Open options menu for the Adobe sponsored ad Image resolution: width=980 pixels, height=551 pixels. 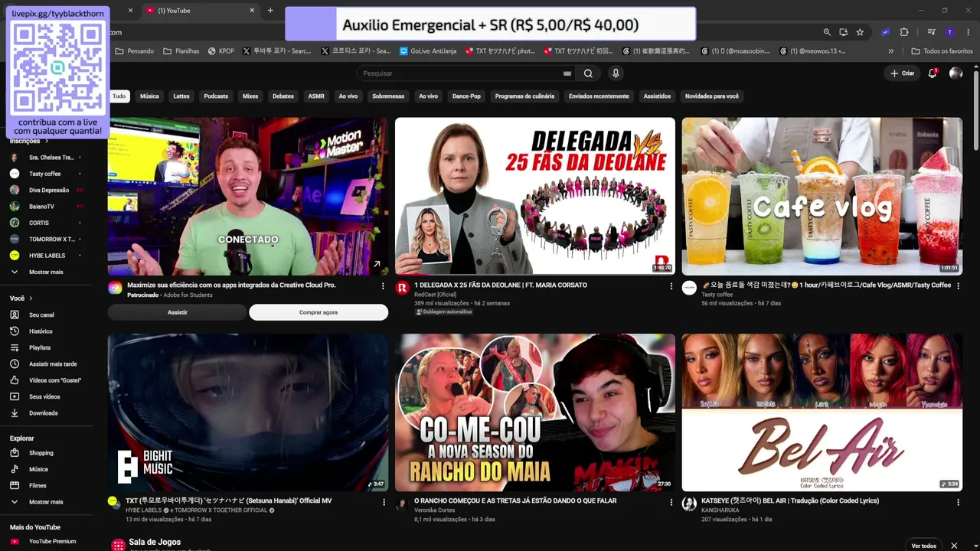(x=384, y=286)
